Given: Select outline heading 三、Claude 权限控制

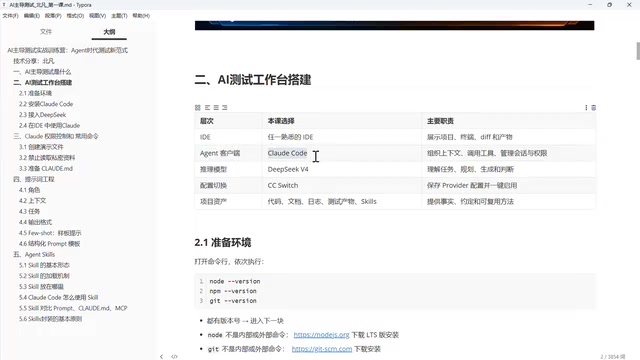Looking at the screenshot, I should (x=56, y=136).
